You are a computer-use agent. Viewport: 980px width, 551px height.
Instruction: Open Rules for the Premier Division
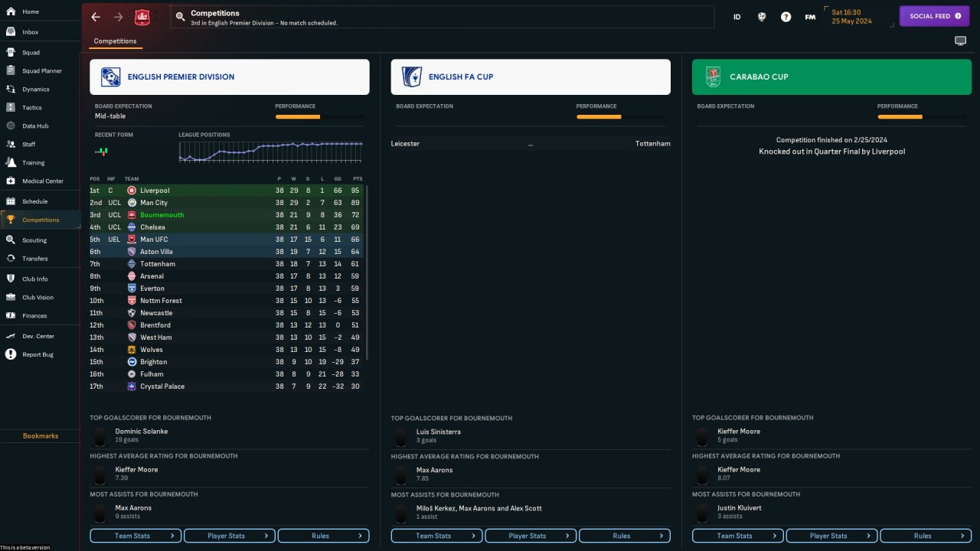[x=324, y=536]
